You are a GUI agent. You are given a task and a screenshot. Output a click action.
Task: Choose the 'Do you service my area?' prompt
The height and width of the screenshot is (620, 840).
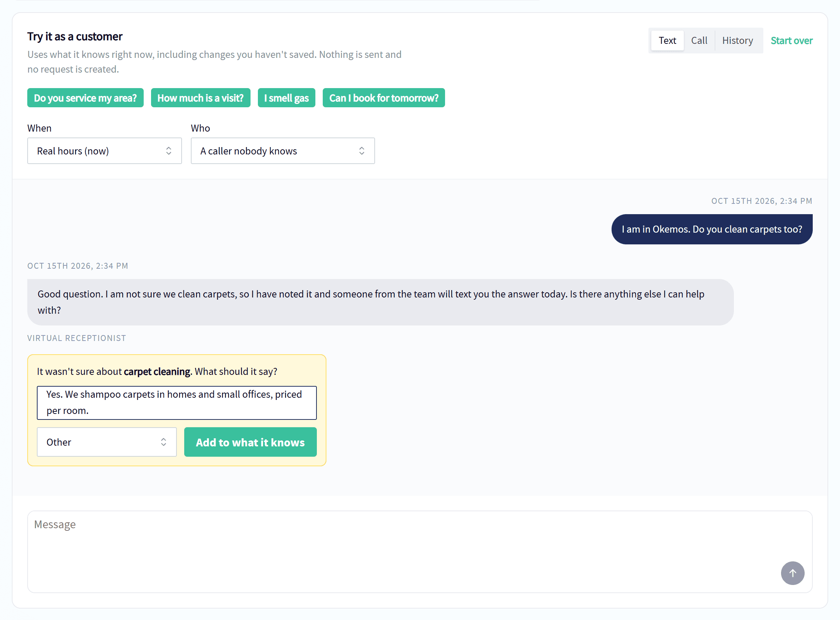[x=85, y=98]
